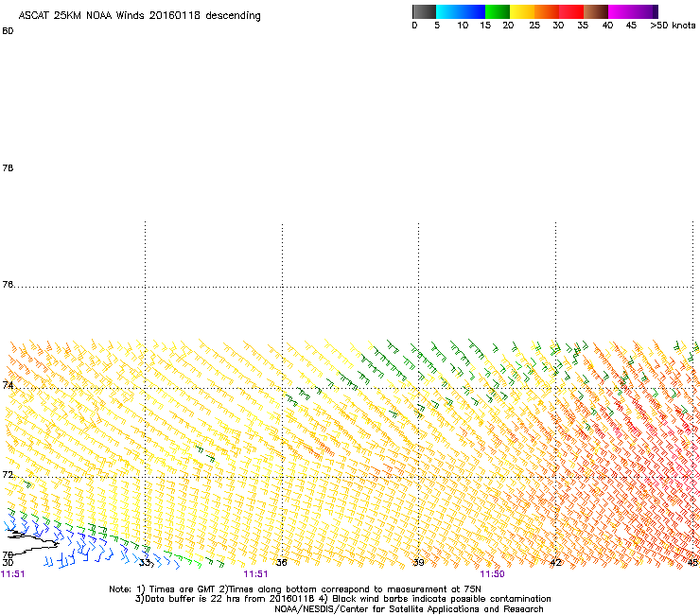Click the '>50 knots' legend label
Screen dimensions: 700x615
click(x=673, y=26)
